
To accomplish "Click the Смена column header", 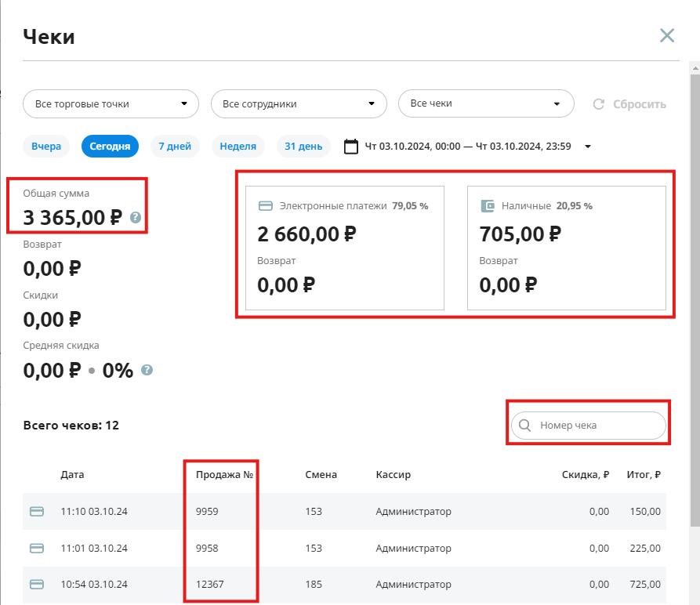I will click(321, 474).
